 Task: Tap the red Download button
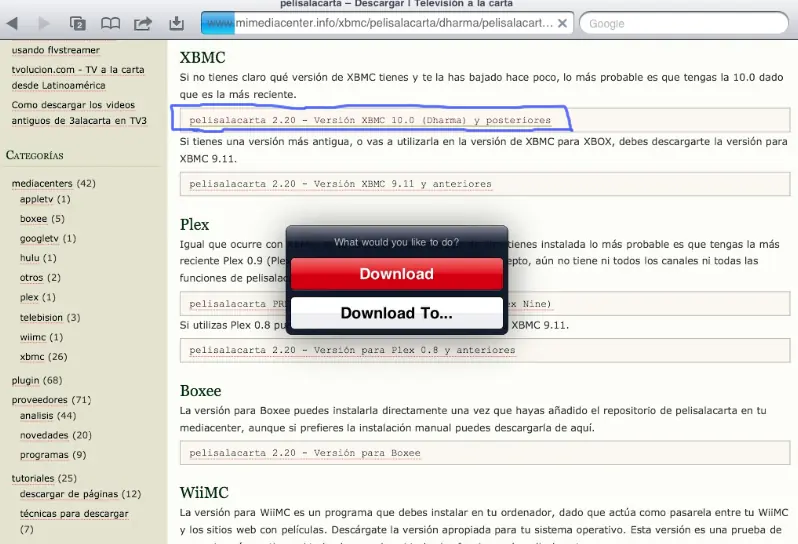pos(396,274)
